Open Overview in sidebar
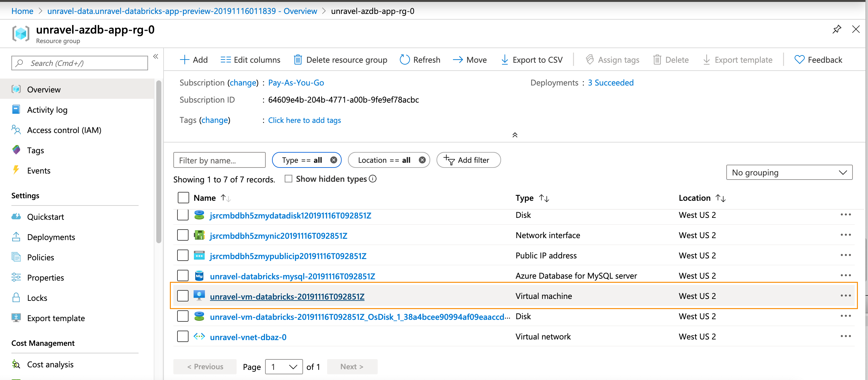Viewport: 868px width, 380px height. click(77, 89)
